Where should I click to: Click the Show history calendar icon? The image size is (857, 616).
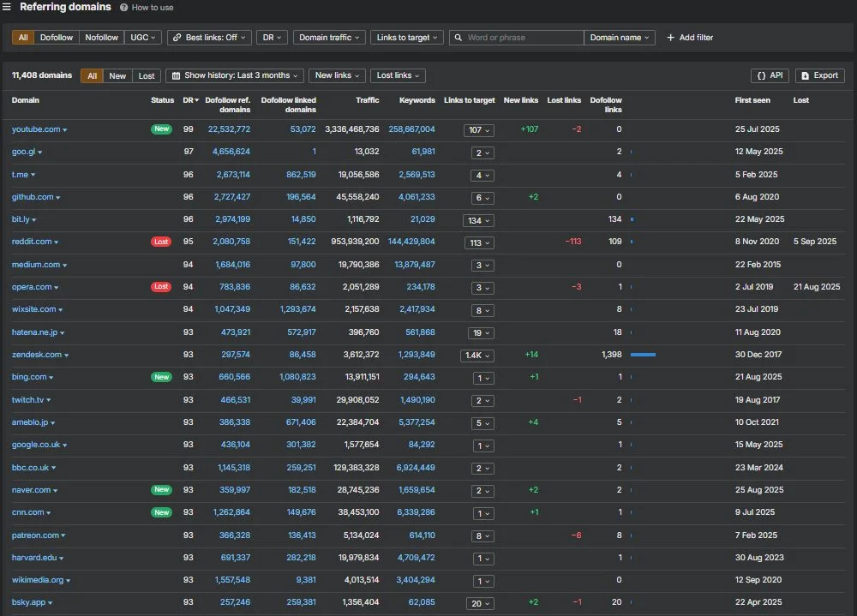[x=176, y=75]
